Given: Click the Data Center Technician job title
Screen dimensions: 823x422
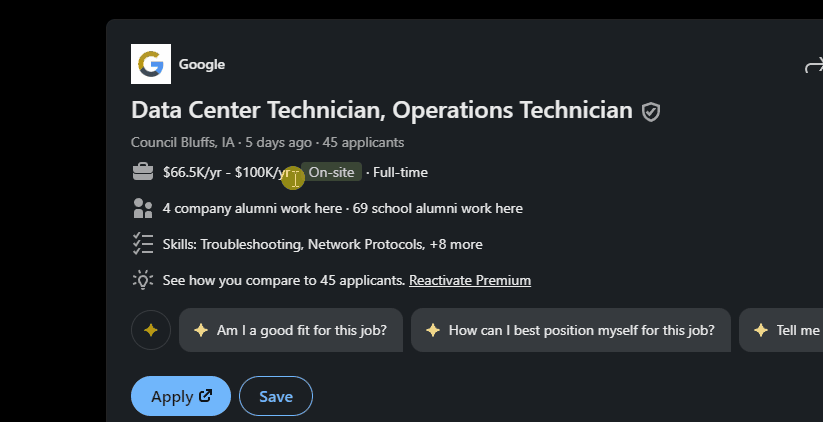Looking at the screenshot, I should pos(381,111).
